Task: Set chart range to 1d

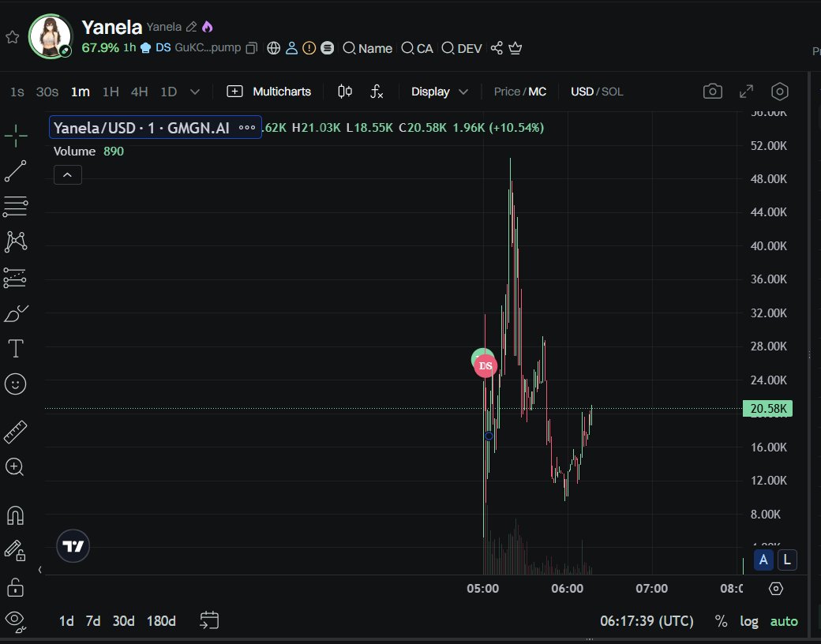Action: [x=66, y=621]
